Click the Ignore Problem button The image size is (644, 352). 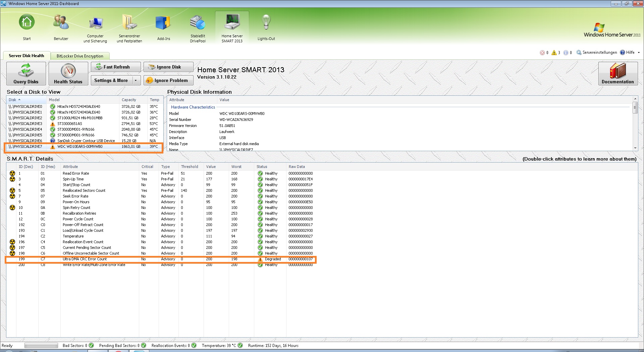point(168,80)
